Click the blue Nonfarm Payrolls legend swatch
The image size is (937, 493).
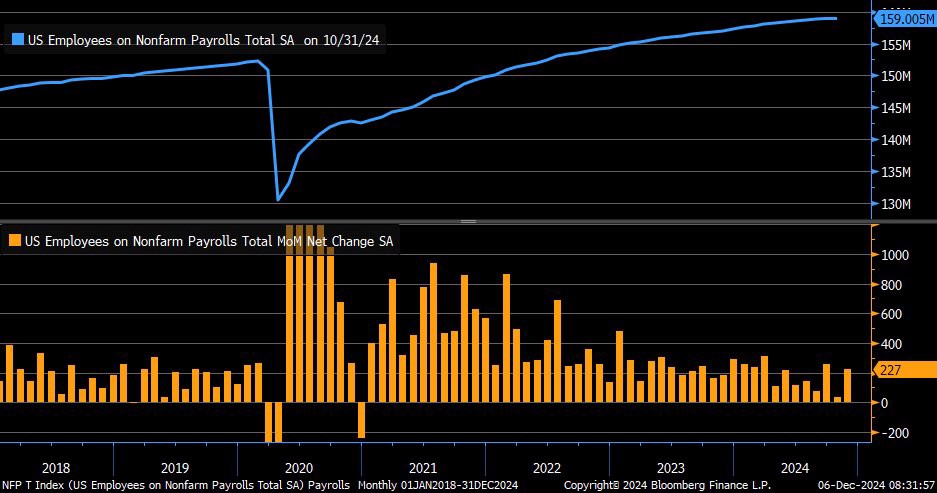(x=18, y=39)
